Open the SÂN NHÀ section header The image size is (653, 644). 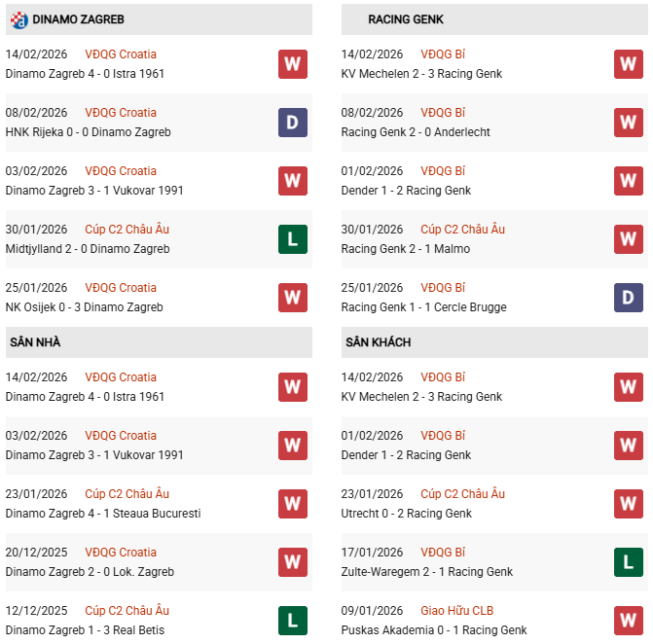(35, 342)
